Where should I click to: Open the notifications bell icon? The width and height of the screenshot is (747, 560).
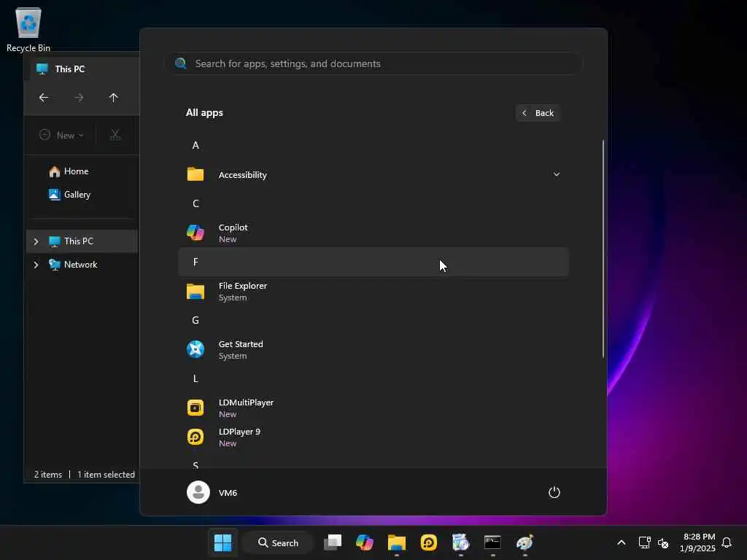coord(727,542)
